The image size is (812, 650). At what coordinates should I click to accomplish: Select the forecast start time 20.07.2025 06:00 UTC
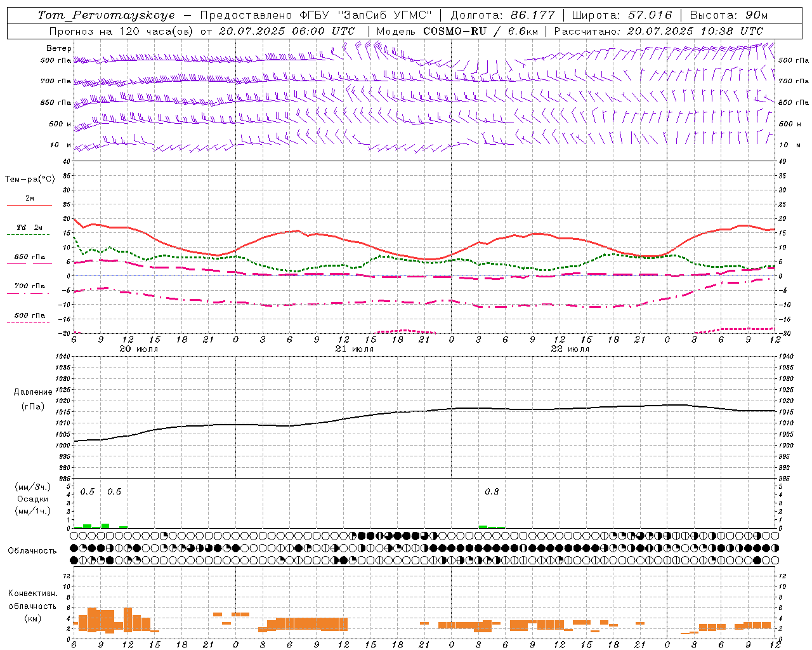click(x=287, y=31)
